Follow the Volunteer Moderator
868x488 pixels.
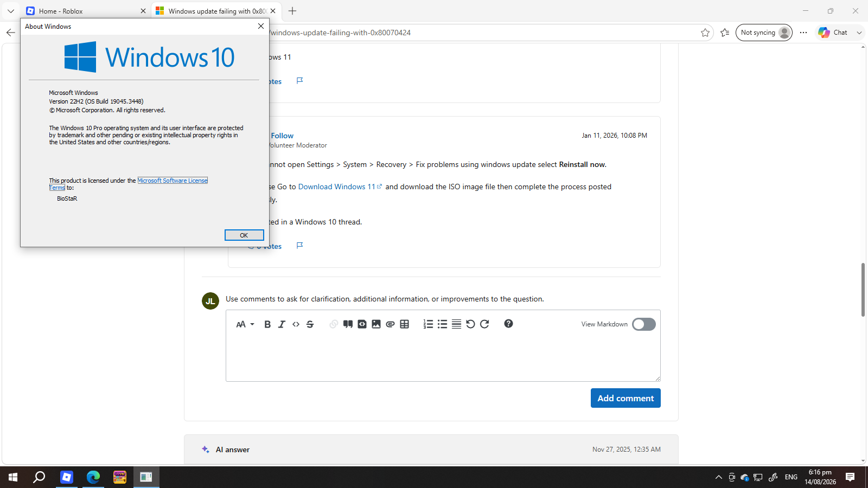coord(282,136)
